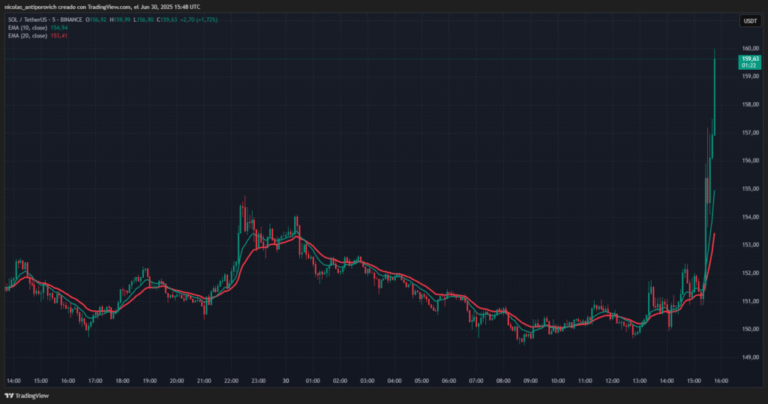Click the 149,00 price axis label
The width and height of the screenshot is (768, 404).
750,357
